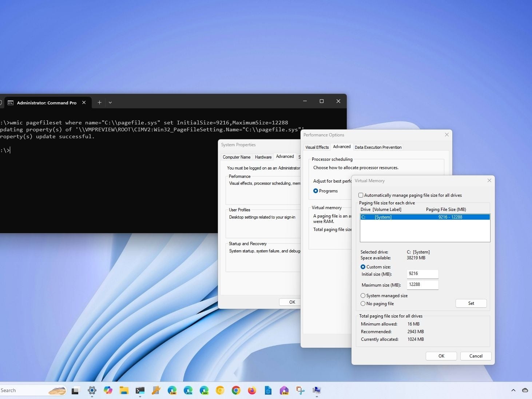This screenshot has height=399, width=532.
Task: Launch Firefox from the taskbar
Action: pos(252,391)
